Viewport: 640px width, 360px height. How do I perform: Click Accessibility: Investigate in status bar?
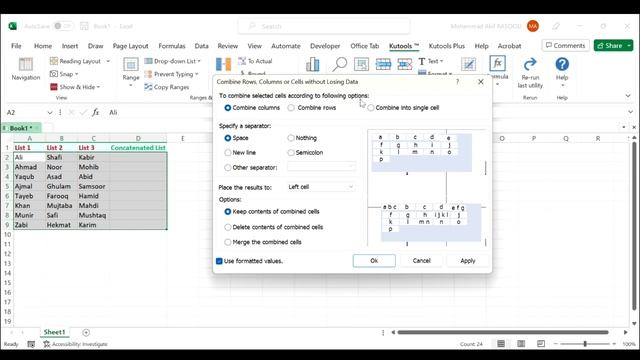coord(76,344)
